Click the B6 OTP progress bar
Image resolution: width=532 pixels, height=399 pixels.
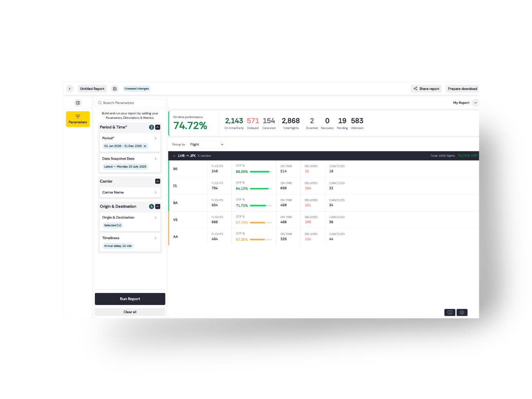coord(261,172)
